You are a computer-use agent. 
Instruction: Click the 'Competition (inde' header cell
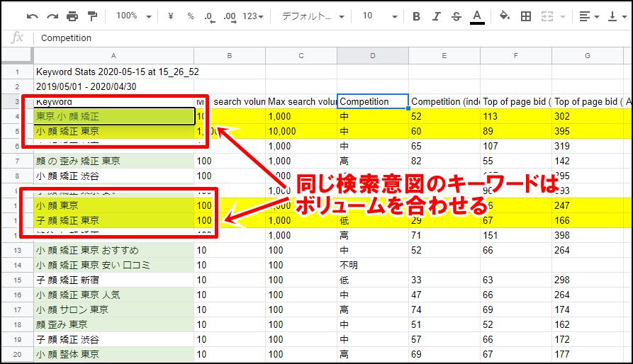[x=444, y=101]
